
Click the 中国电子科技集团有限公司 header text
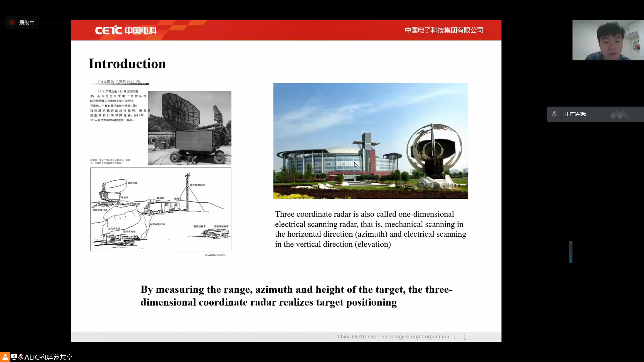coord(444,30)
